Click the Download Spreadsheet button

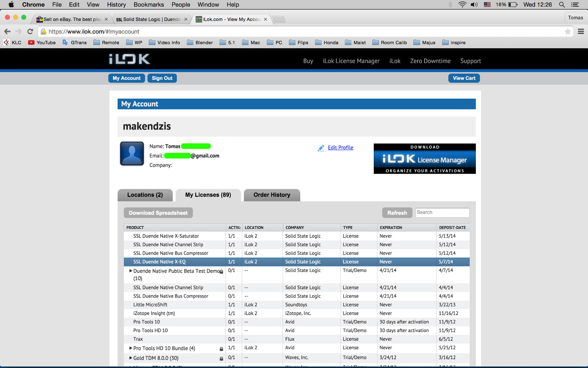click(x=158, y=213)
